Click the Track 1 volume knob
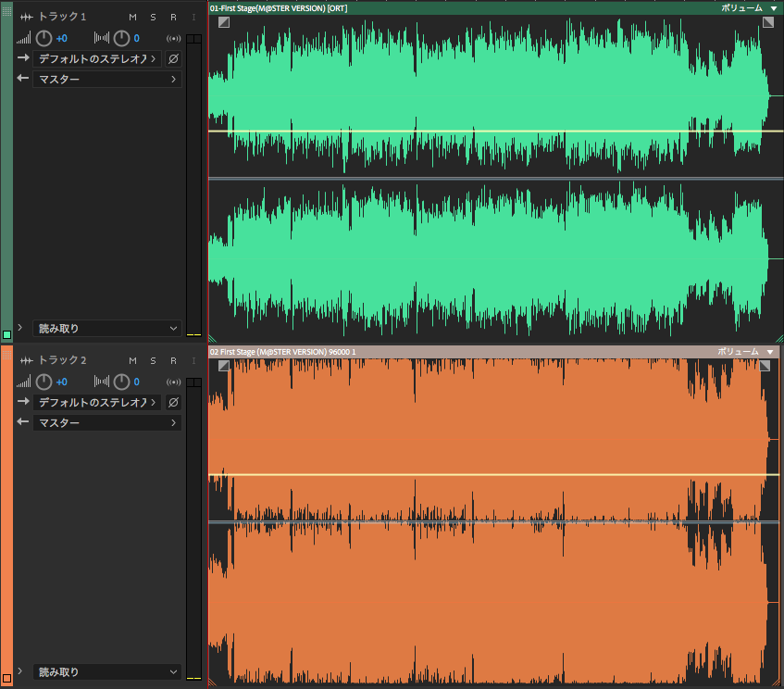784x689 pixels. tap(44, 38)
